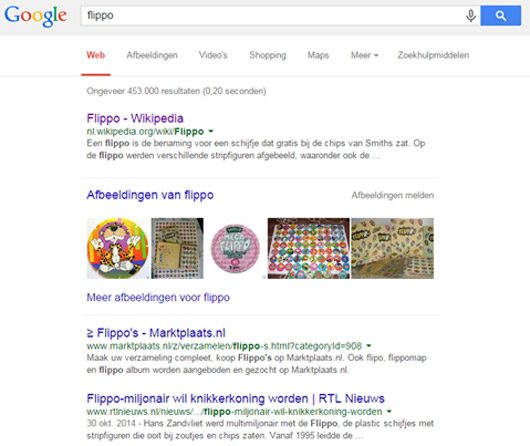Screen dimensions: 530x446
Task: Switch to the Video's tab
Action: coord(213,55)
